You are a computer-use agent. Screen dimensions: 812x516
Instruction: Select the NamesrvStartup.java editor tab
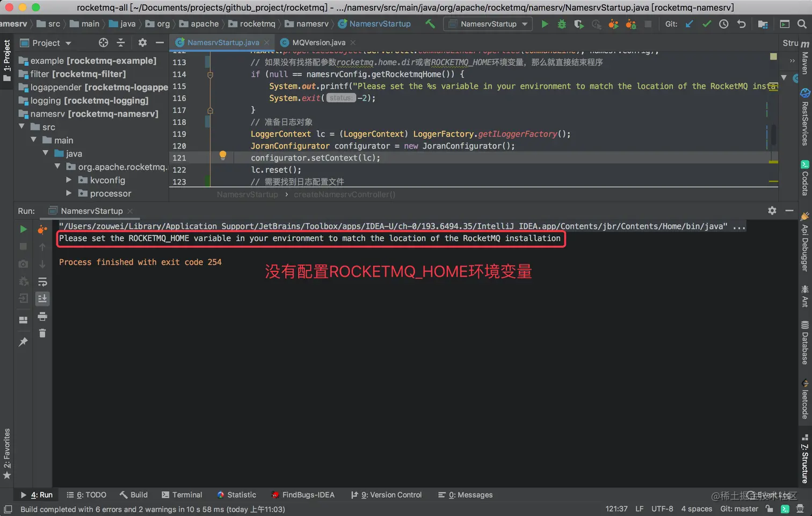pyautogui.click(x=223, y=42)
